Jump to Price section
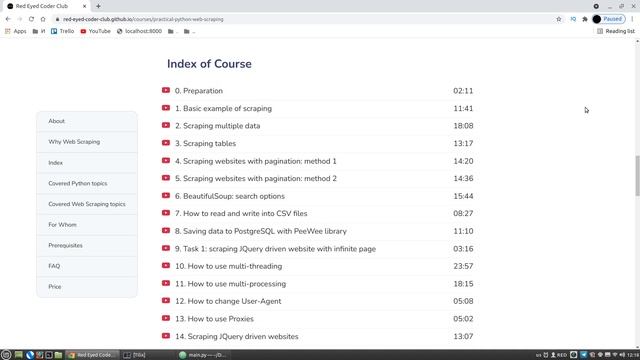The image size is (640, 360). pos(87,287)
